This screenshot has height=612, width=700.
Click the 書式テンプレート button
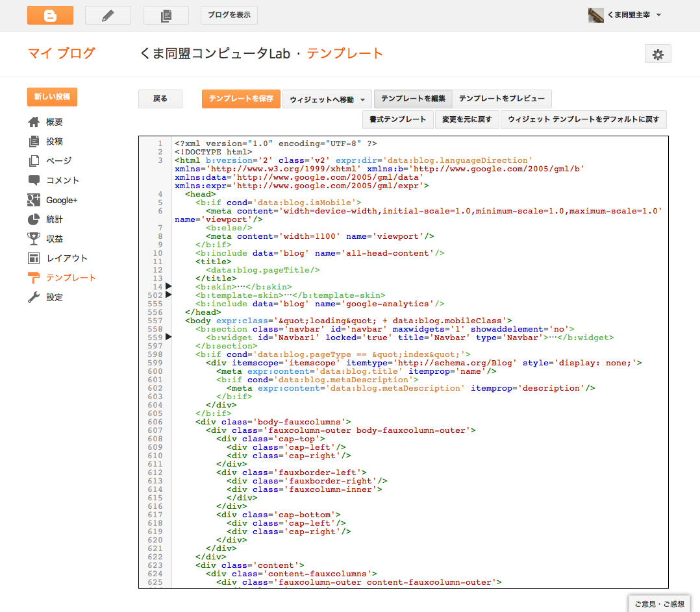[398, 119]
